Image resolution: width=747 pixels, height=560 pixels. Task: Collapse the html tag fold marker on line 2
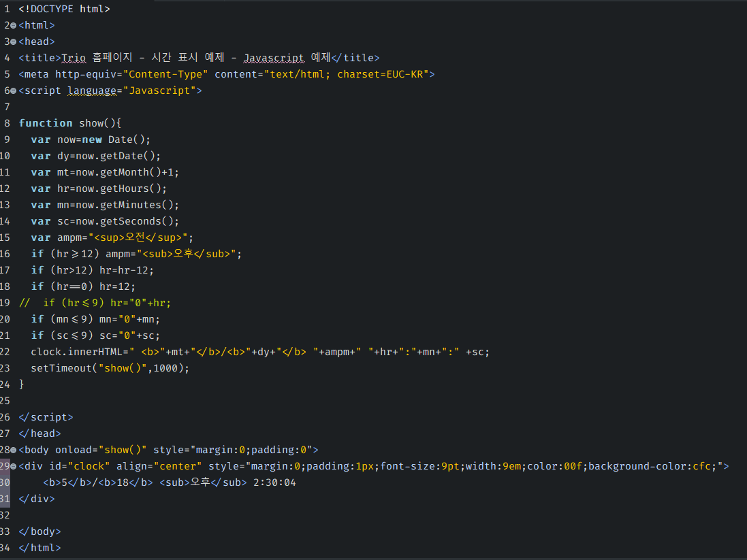(x=14, y=25)
